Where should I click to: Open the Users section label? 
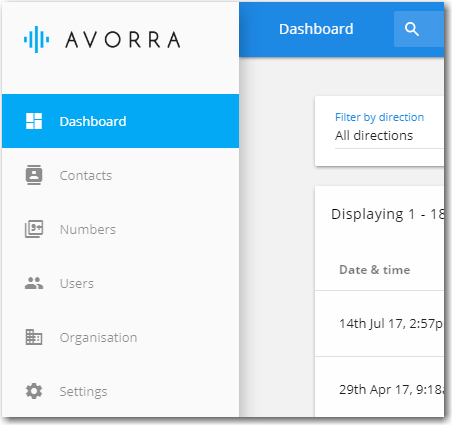(77, 283)
